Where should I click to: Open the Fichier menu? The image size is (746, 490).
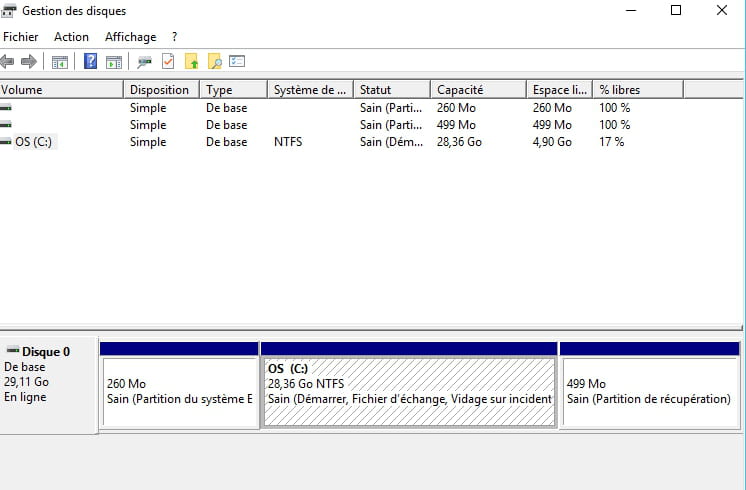tap(21, 37)
